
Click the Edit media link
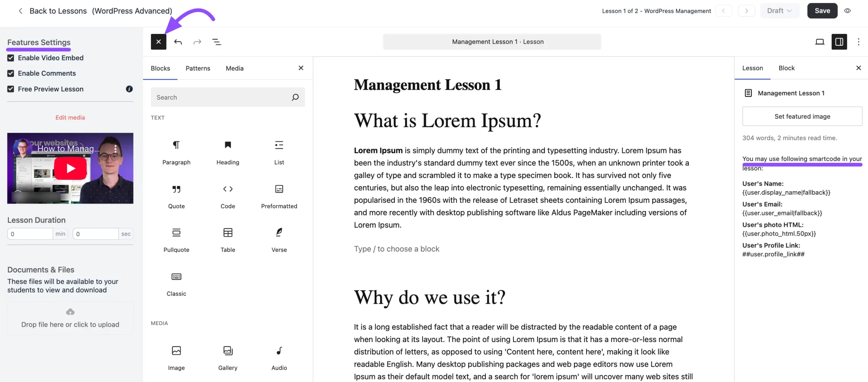(x=70, y=118)
